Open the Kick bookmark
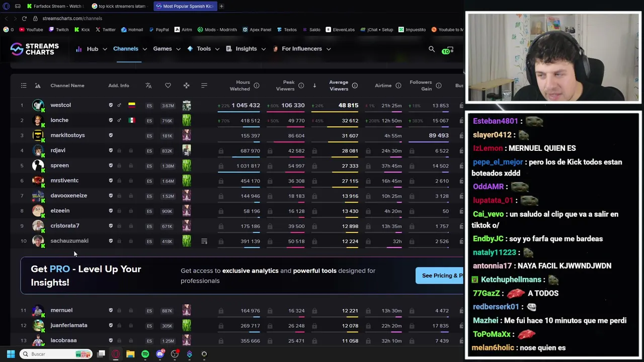 click(82, 30)
